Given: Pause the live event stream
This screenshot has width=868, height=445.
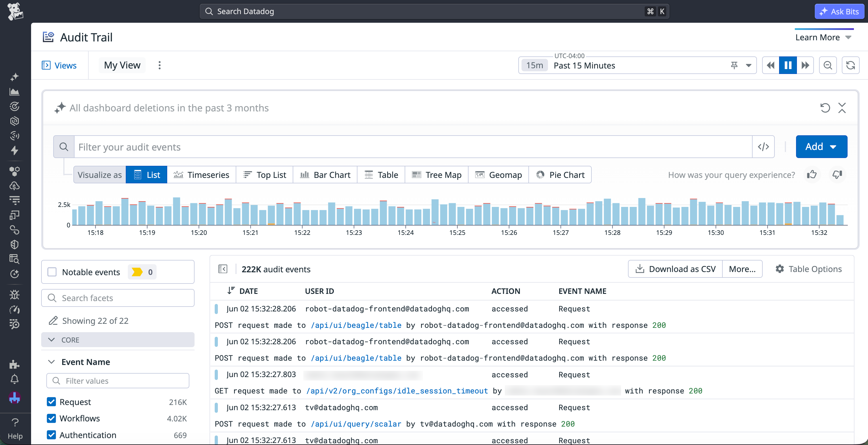Looking at the screenshot, I should click(x=788, y=65).
